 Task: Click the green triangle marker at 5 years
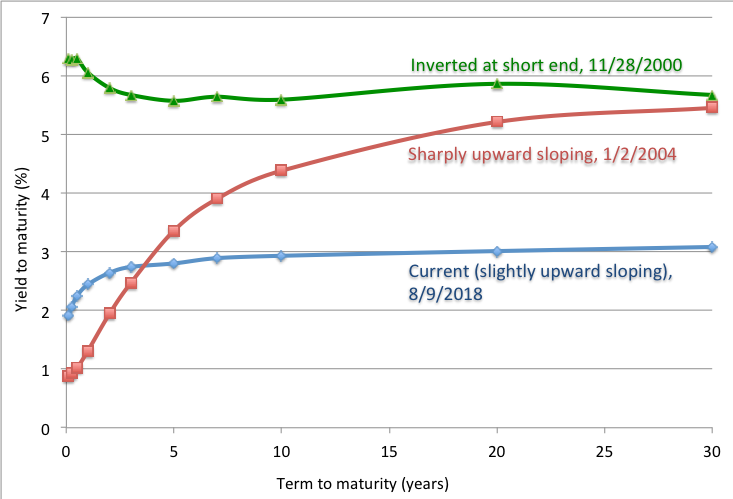point(174,101)
